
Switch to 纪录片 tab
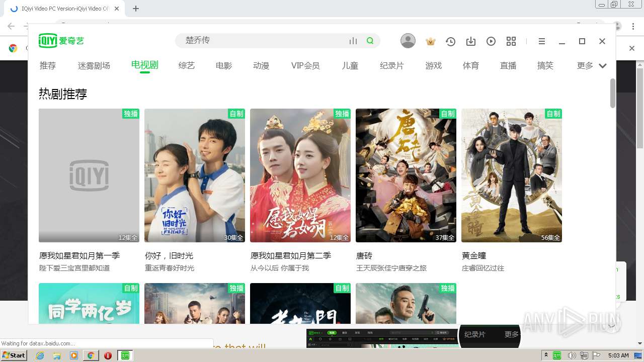click(x=392, y=66)
